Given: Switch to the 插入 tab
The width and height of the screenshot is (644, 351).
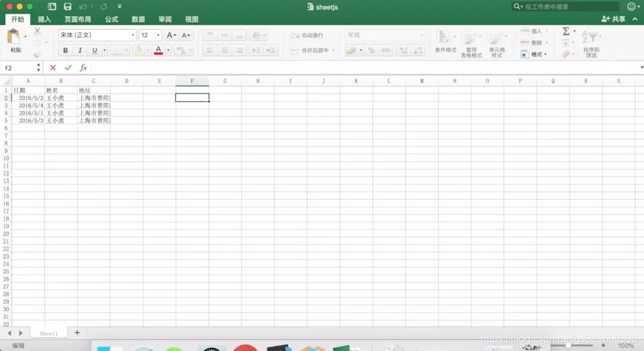Looking at the screenshot, I should coord(44,19).
